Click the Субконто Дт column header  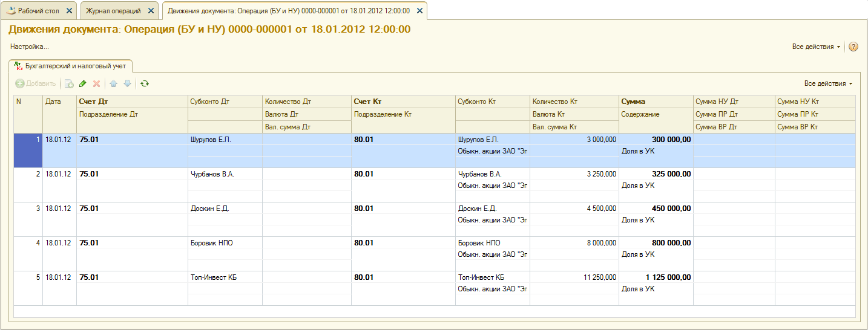225,102
